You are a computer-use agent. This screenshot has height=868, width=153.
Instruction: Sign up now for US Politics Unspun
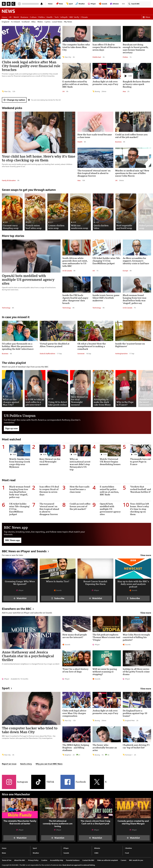[11, 428]
